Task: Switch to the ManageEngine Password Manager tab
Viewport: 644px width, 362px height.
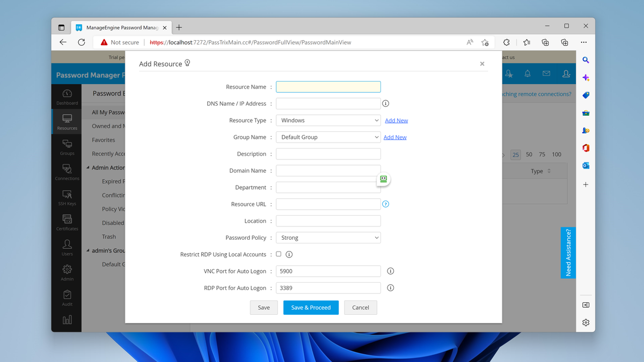Action: 119,27
